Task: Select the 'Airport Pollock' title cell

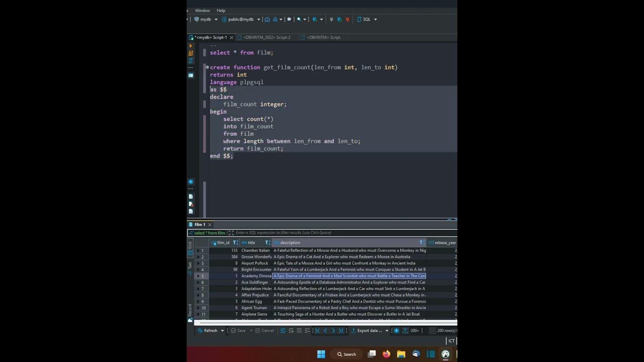Action: pyautogui.click(x=256, y=263)
